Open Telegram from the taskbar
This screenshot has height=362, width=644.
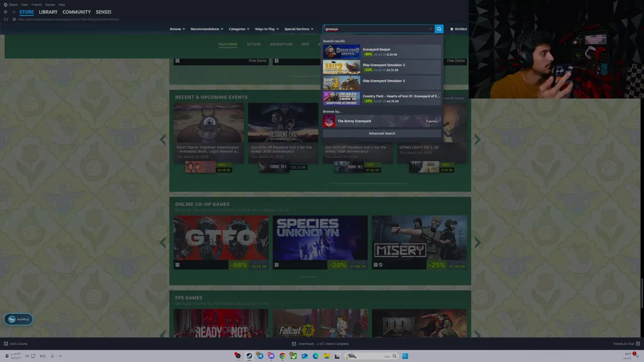260,356
